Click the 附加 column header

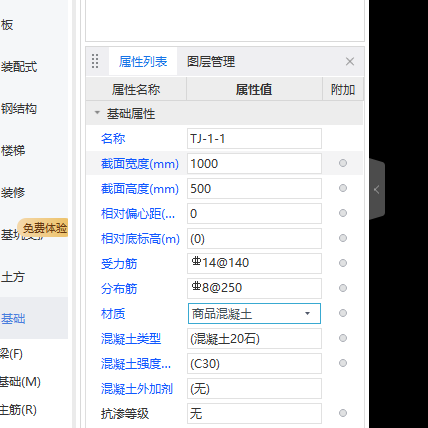coord(343,89)
